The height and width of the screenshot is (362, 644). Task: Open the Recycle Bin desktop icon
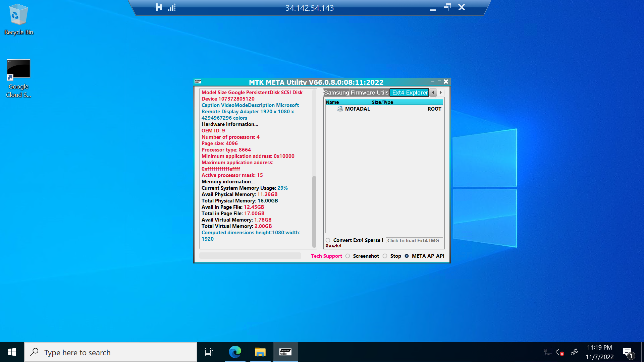18,19
